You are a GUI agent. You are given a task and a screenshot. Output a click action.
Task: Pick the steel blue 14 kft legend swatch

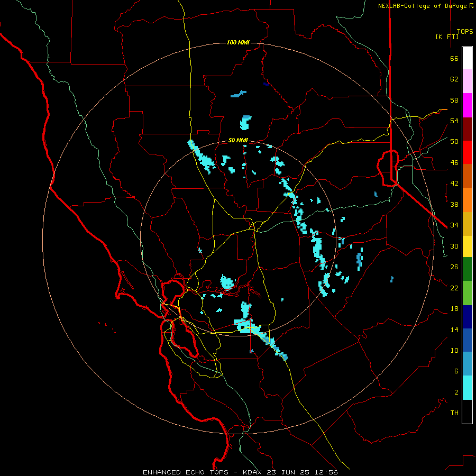pyautogui.click(x=467, y=364)
